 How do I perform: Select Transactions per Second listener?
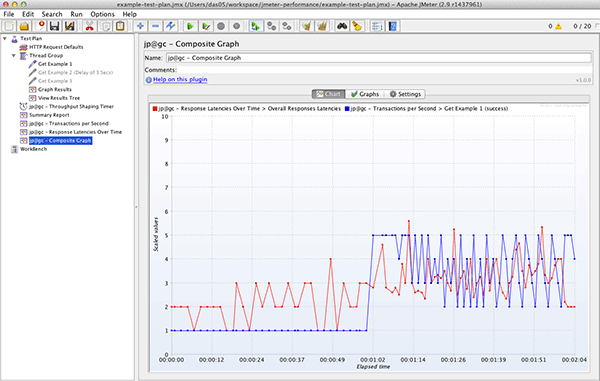point(69,124)
